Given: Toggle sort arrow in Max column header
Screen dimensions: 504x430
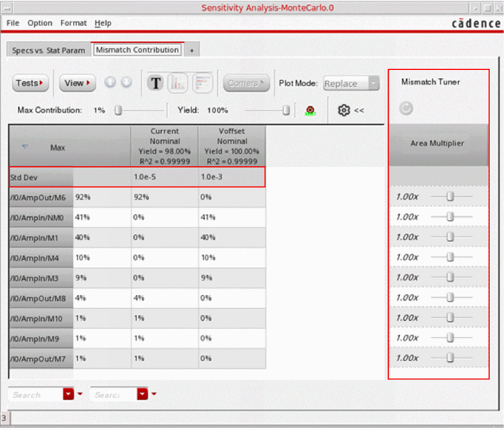Looking at the screenshot, I should [25, 147].
